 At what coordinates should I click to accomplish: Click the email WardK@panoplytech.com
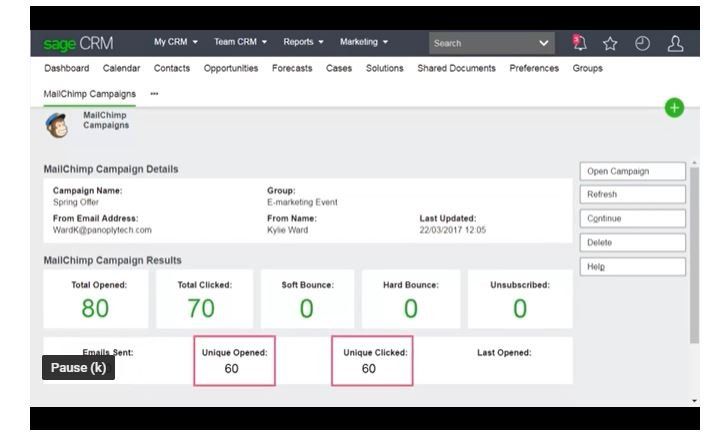point(102,230)
